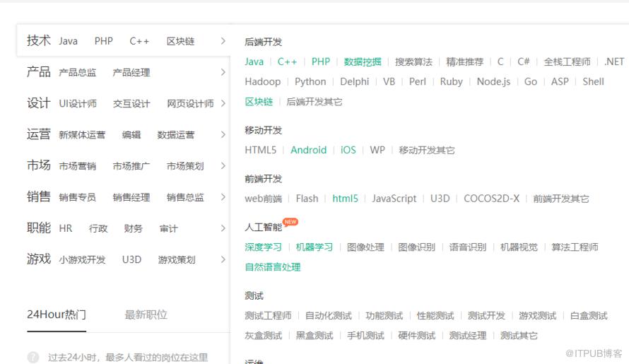Open 深度学习 under 人工智能
629x364 pixels.
click(263, 247)
